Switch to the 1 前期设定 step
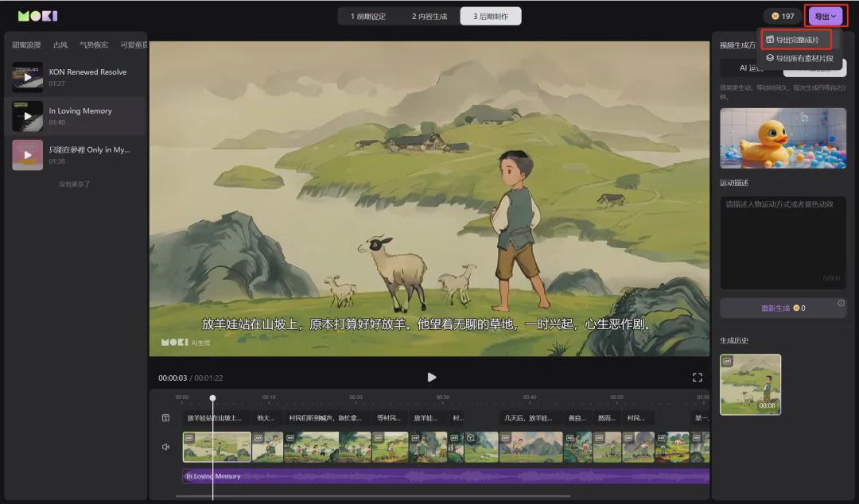 369,15
